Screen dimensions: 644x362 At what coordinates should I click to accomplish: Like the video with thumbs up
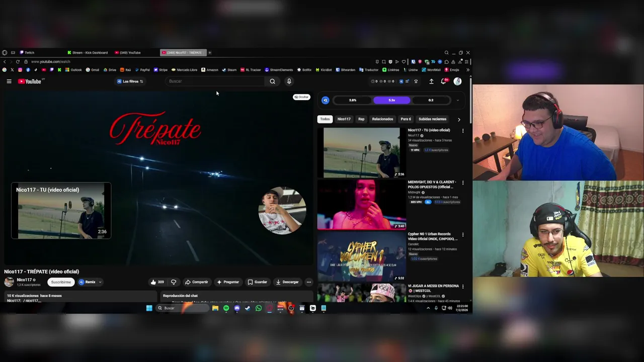click(157, 282)
